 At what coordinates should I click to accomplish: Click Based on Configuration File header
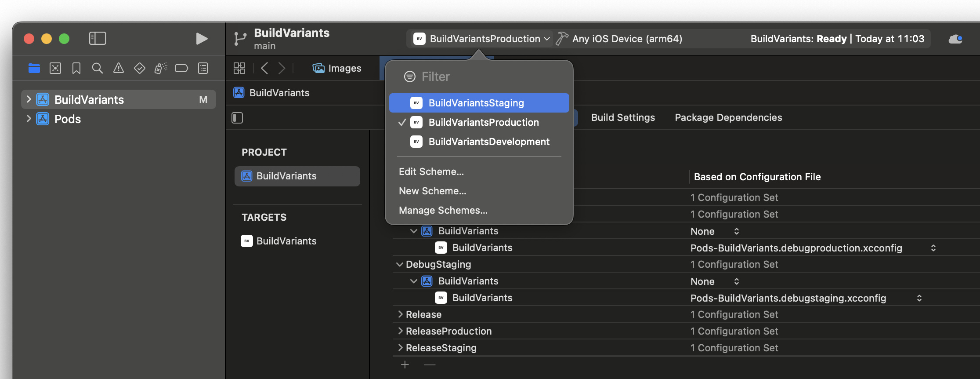pyautogui.click(x=757, y=177)
